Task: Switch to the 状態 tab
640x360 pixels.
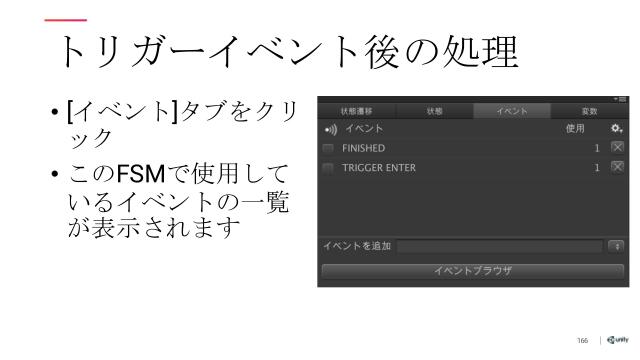Action: (434, 111)
